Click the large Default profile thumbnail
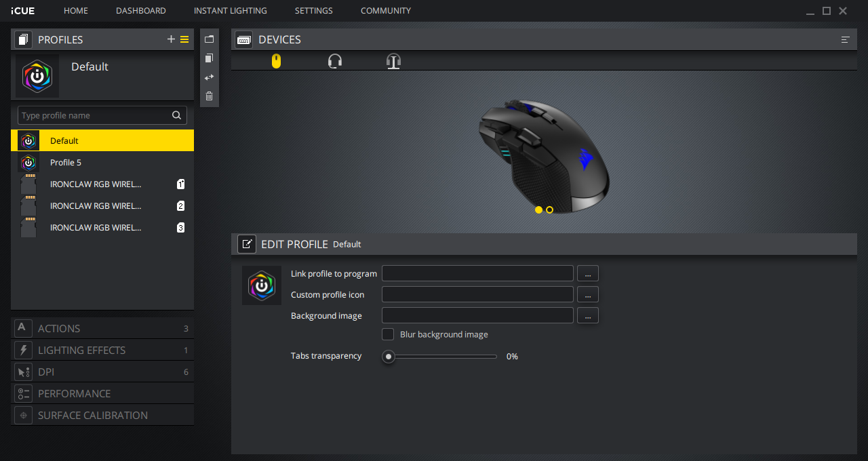 coord(37,76)
